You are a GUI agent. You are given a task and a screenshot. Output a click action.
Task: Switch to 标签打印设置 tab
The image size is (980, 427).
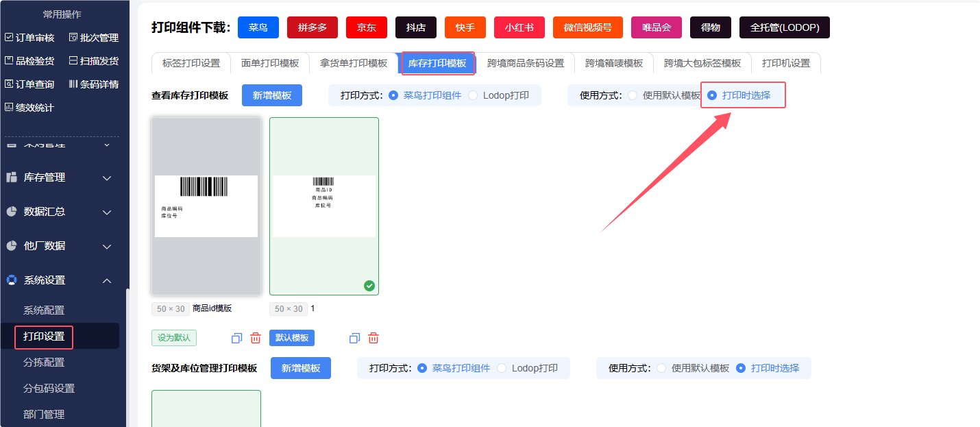point(191,63)
